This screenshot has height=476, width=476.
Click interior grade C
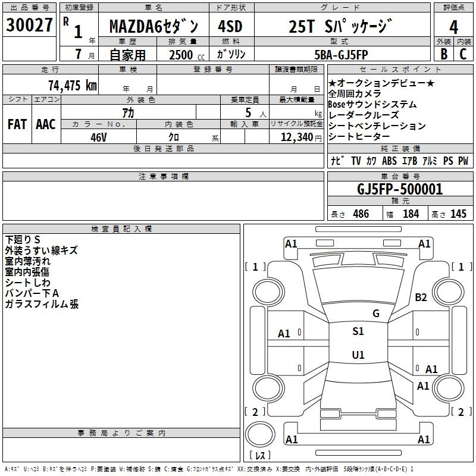(463, 54)
